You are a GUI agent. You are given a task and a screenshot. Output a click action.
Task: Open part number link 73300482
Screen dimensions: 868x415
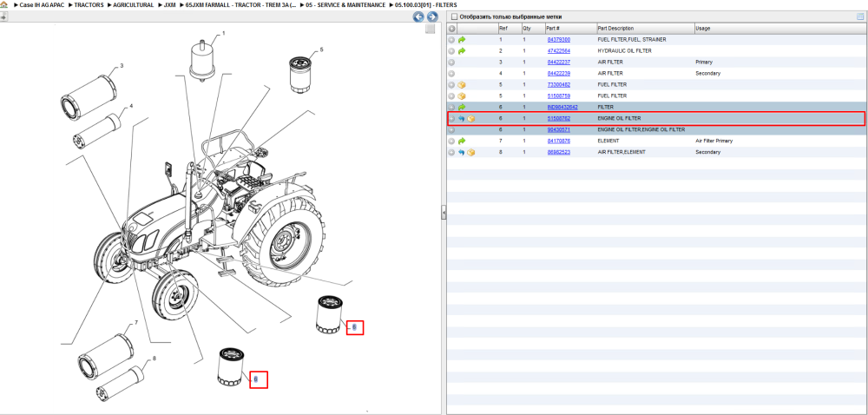point(558,85)
